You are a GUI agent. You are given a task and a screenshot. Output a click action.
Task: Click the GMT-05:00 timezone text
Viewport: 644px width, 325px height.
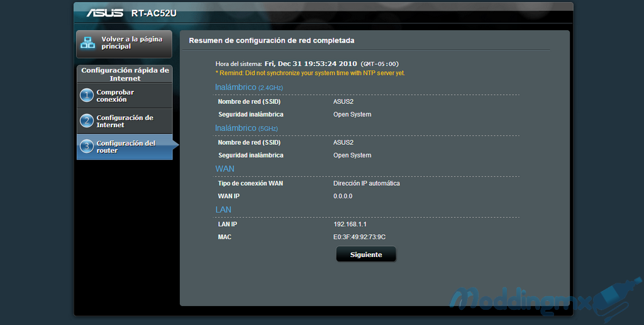379,64
